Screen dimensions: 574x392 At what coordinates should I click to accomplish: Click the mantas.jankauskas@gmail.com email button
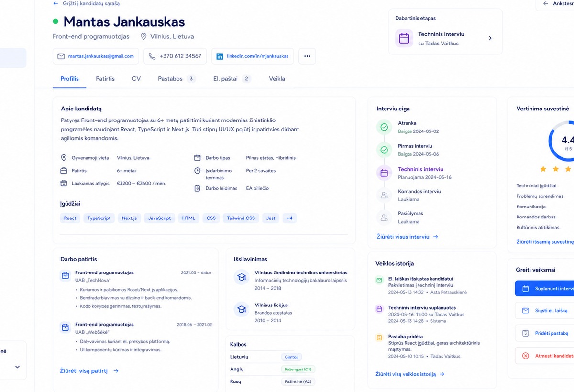point(96,56)
